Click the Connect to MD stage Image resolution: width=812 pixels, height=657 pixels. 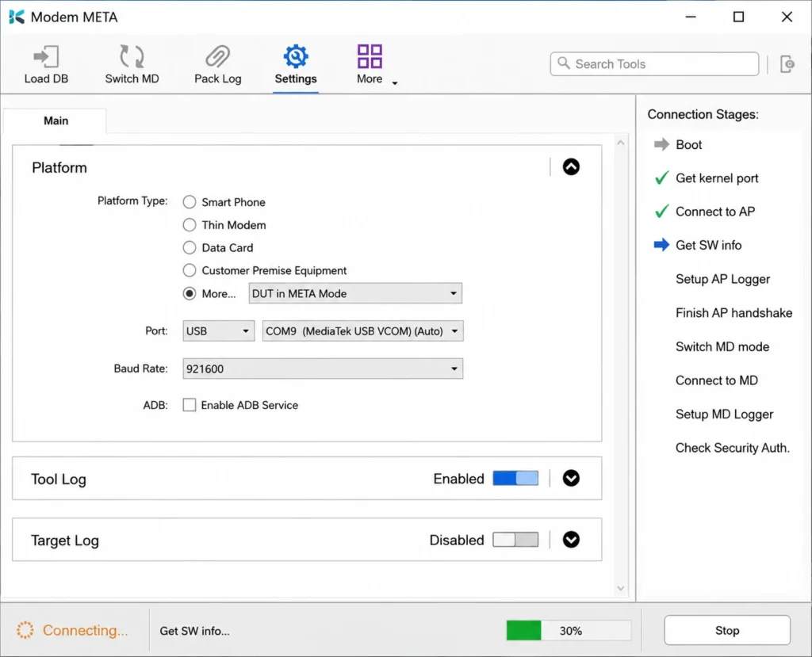(x=717, y=380)
